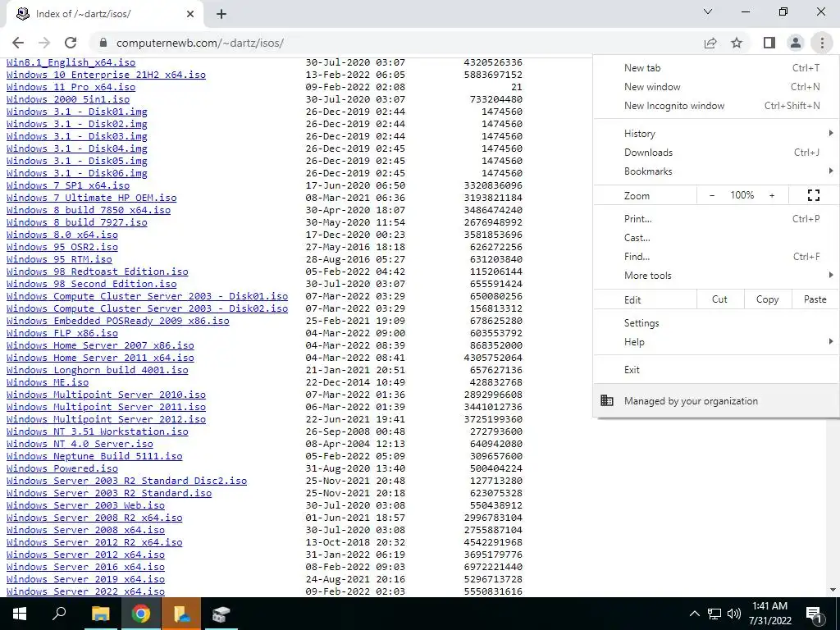
Task: Click the fullscreen icon in Zoom row
Action: [x=813, y=195]
